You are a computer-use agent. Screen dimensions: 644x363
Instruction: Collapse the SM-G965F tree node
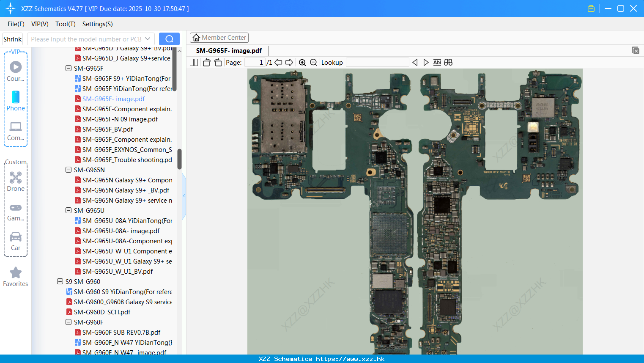point(69,68)
